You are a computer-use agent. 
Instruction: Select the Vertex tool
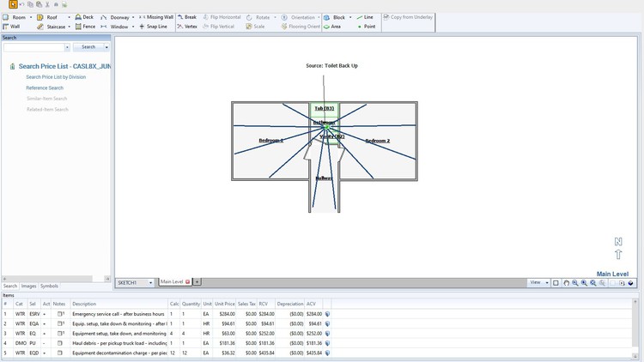click(x=187, y=27)
